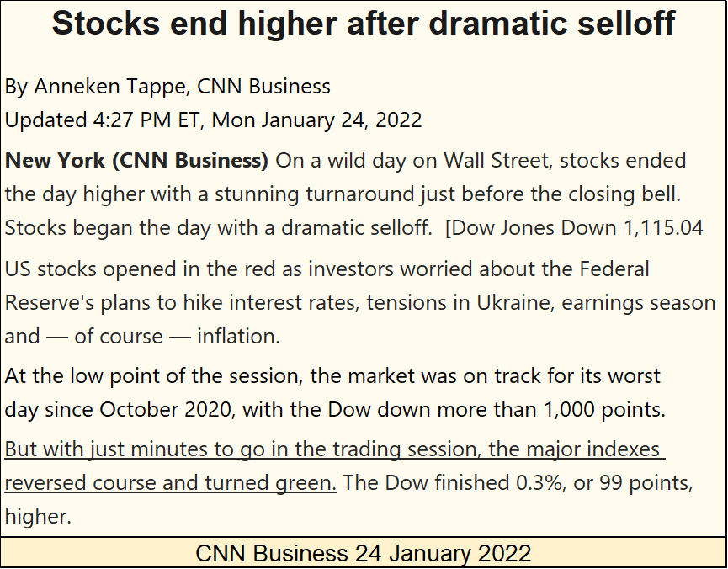Click the "Updated 4:27 PM ET" timestamp
This screenshot has width=728, height=569.
coord(104,120)
